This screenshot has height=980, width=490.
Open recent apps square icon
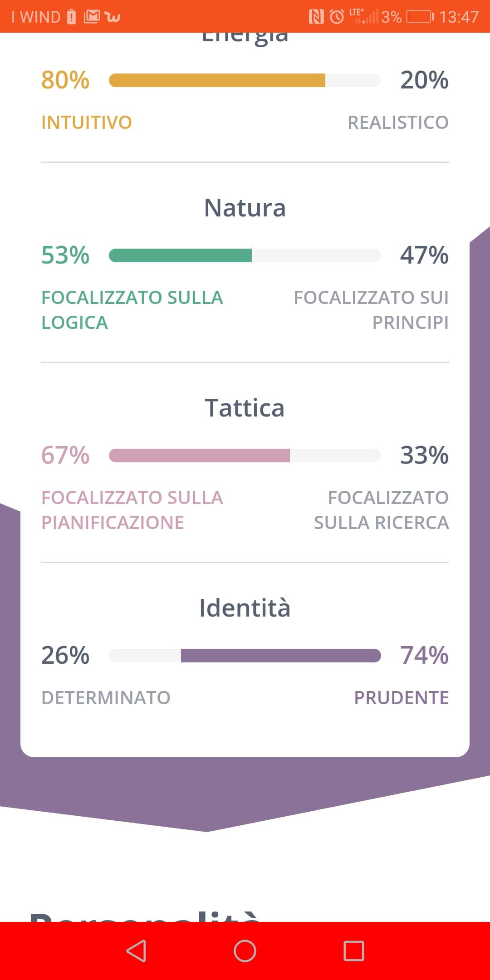[354, 951]
